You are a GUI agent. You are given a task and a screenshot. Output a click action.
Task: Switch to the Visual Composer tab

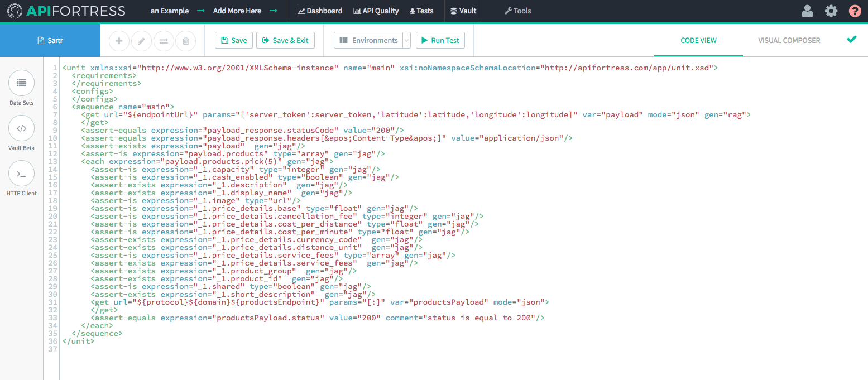point(788,40)
